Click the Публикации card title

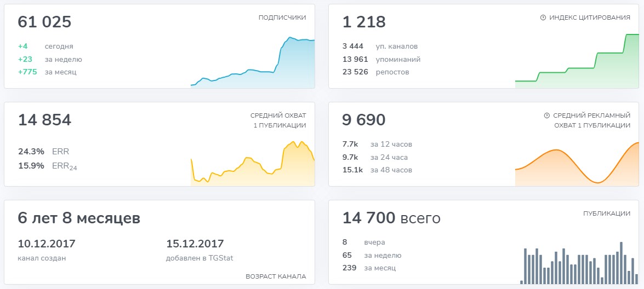[x=607, y=213]
